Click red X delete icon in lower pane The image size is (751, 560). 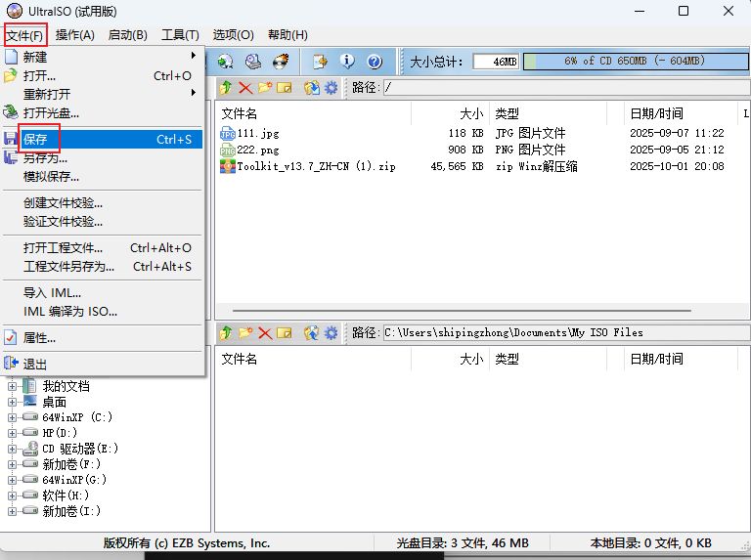tap(264, 332)
